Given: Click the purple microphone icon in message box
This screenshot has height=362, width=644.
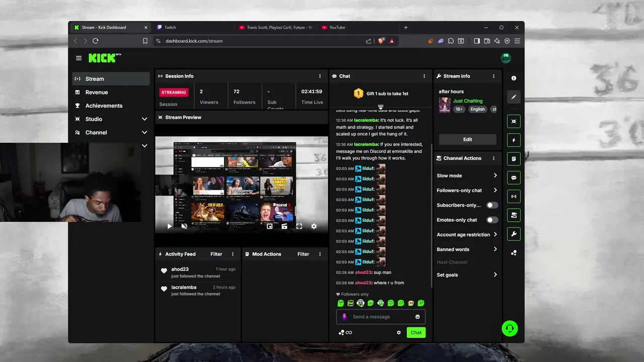Looking at the screenshot, I should tap(345, 317).
